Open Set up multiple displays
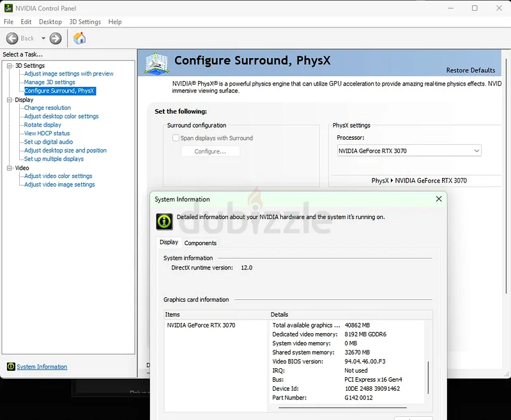Viewport: 511px width, 420px height. 54,159
